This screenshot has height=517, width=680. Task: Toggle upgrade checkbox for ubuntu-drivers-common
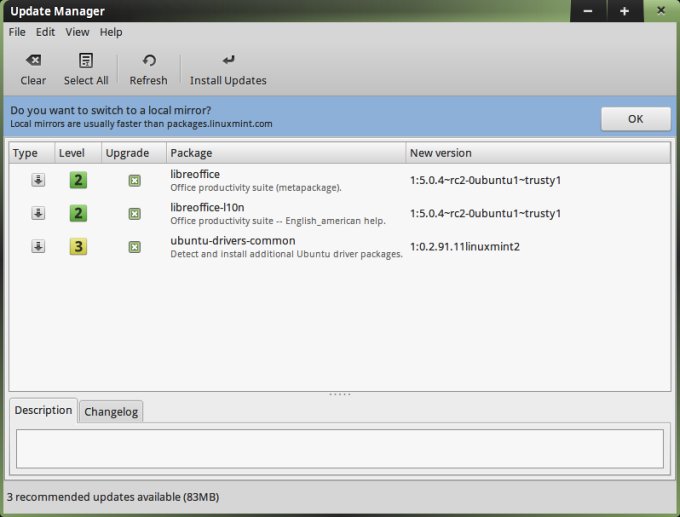tap(134, 246)
